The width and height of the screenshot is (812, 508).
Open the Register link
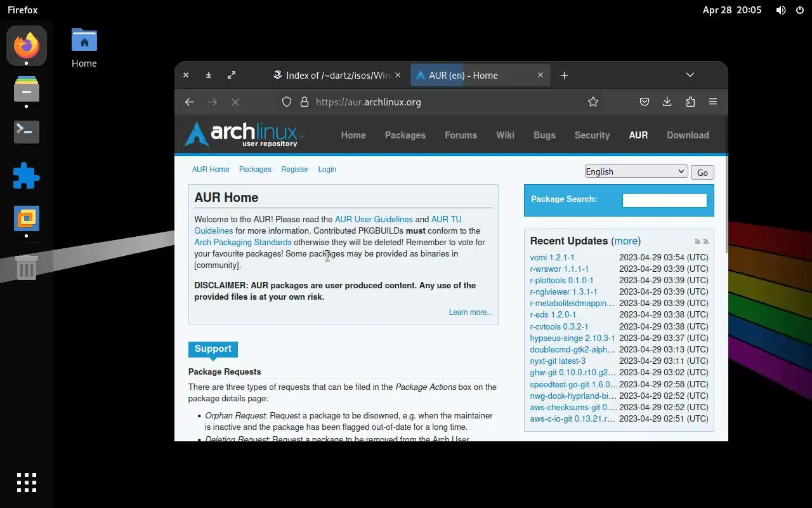coord(294,170)
